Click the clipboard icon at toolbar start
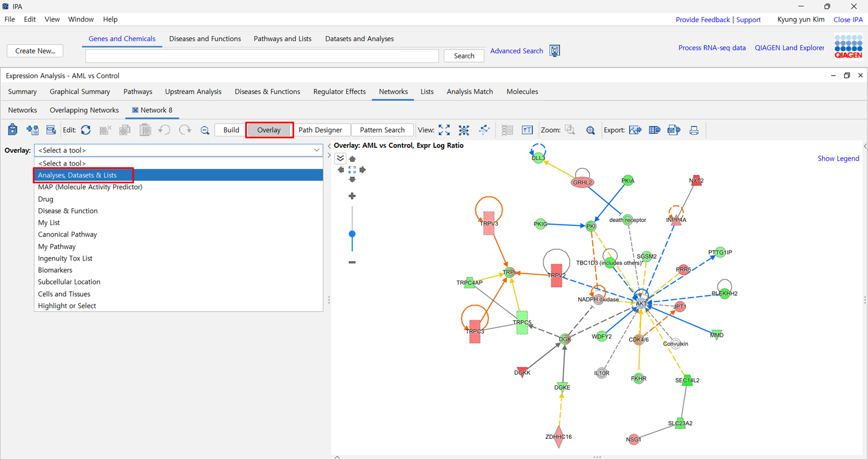Viewport: 868px width, 460px height. point(13,130)
